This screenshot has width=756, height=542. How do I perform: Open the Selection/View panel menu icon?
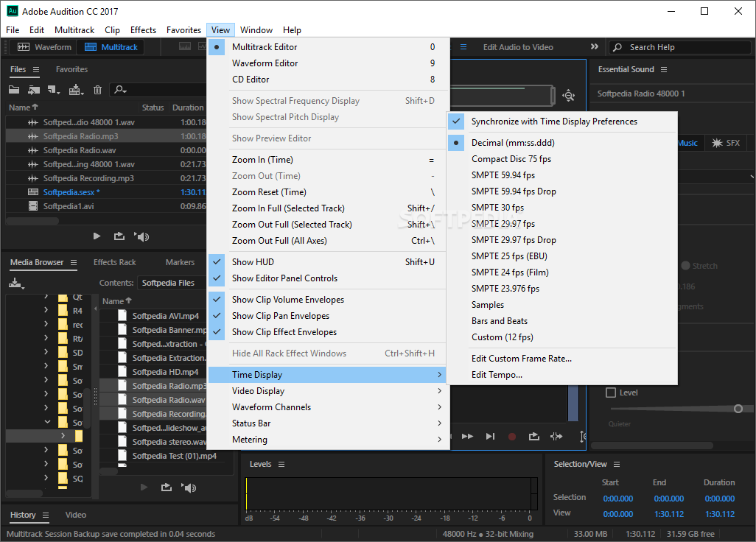point(617,465)
